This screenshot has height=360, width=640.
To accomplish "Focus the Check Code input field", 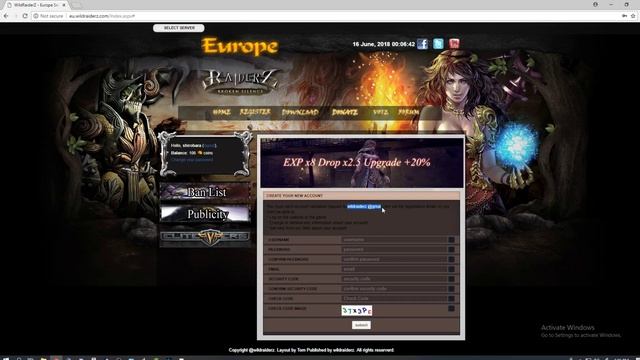I will click(x=394, y=298).
